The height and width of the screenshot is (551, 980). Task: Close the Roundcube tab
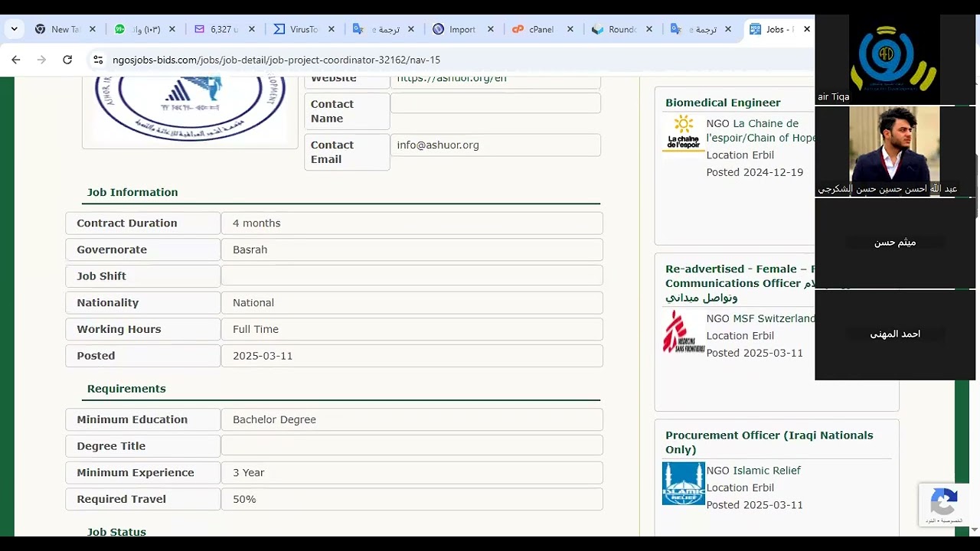649,29
